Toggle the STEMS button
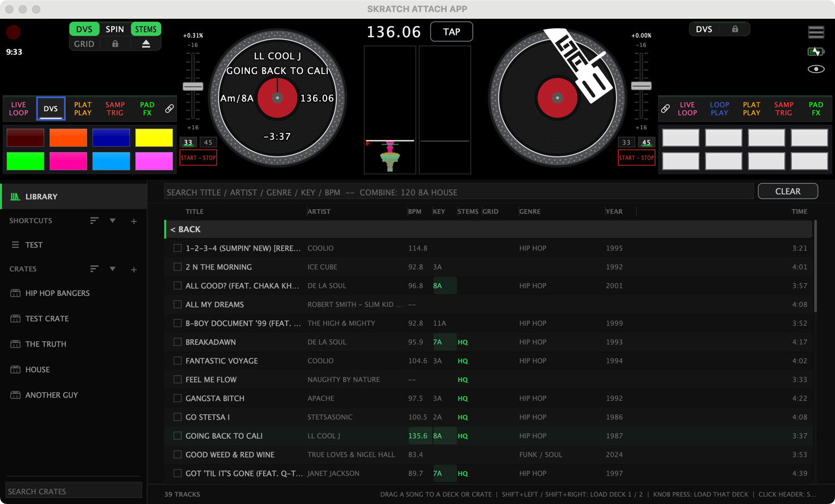 [x=146, y=29]
